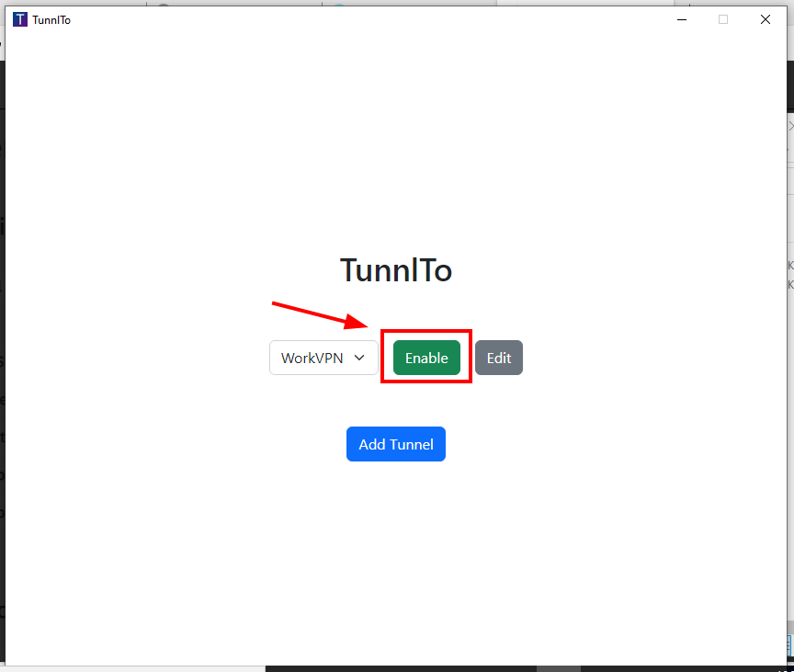Activate the highlighted Enable control

pos(426,358)
